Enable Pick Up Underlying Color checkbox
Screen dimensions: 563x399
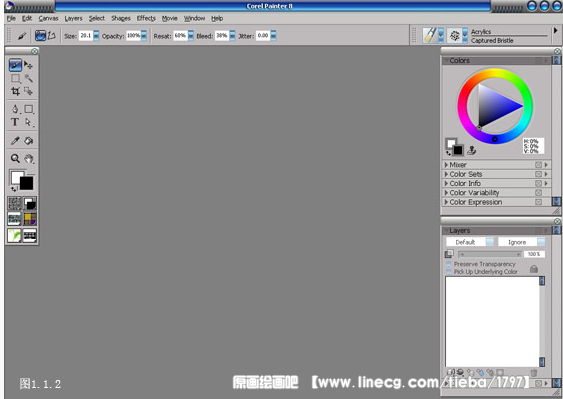(x=448, y=272)
